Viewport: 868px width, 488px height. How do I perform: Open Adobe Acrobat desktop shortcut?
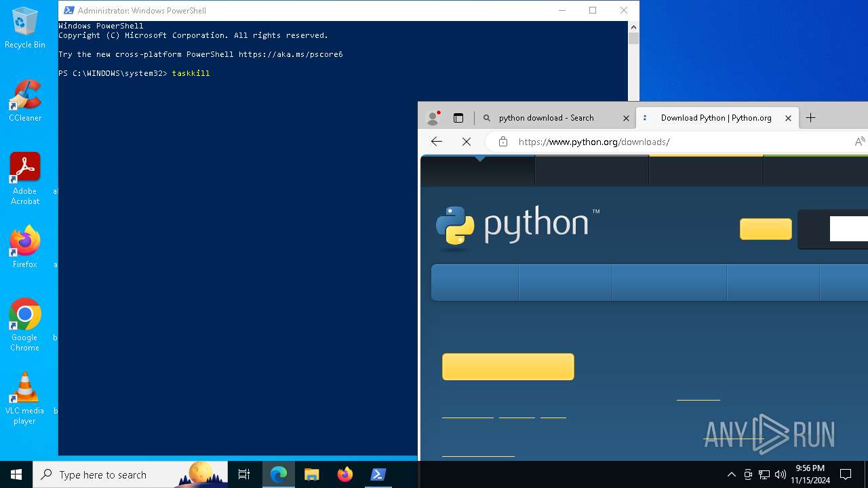click(x=25, y=179)
